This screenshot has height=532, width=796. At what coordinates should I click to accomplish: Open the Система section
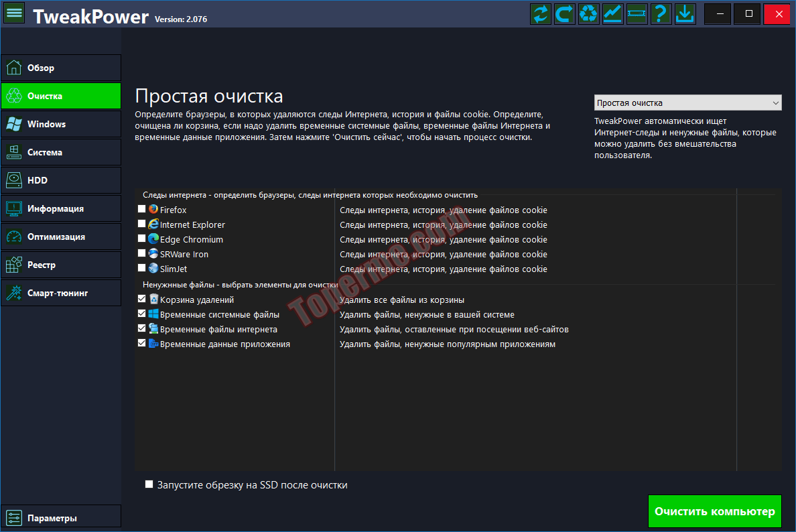61,152
